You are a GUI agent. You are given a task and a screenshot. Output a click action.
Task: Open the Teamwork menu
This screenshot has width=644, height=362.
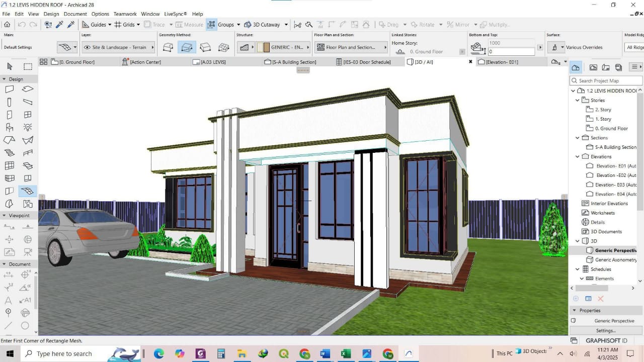click(x=125, y=14)
